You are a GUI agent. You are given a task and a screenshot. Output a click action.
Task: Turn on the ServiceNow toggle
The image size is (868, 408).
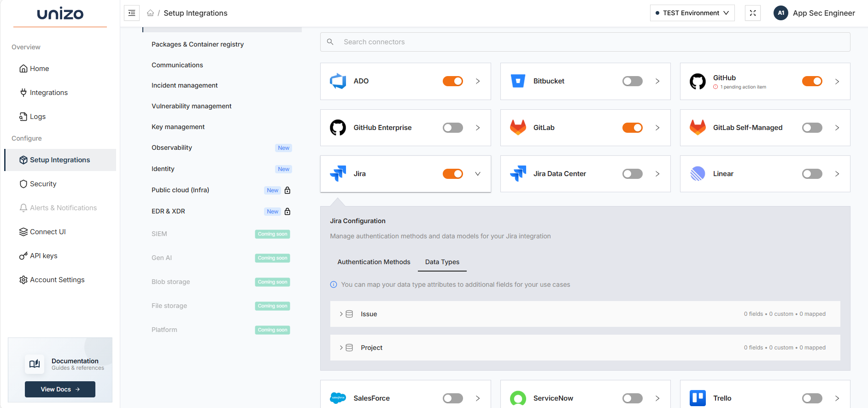[x=633, y=398]
